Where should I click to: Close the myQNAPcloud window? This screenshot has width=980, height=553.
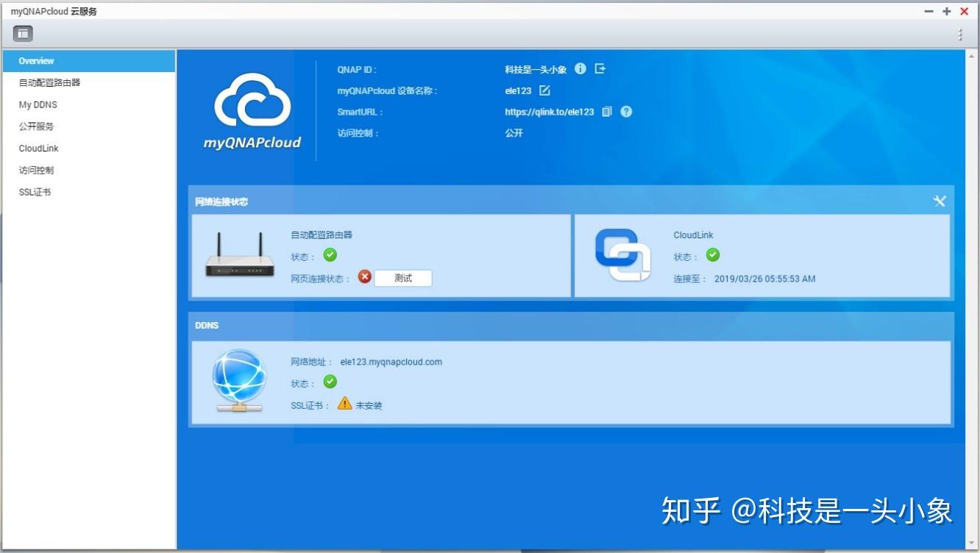click(965, 12)
